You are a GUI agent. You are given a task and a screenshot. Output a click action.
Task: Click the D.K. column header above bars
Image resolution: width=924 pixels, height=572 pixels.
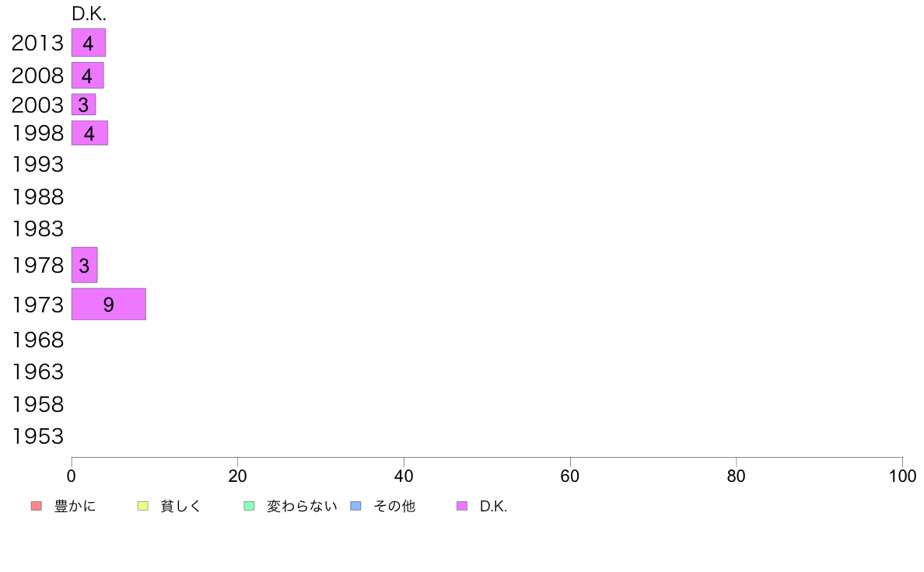(89, 14)
